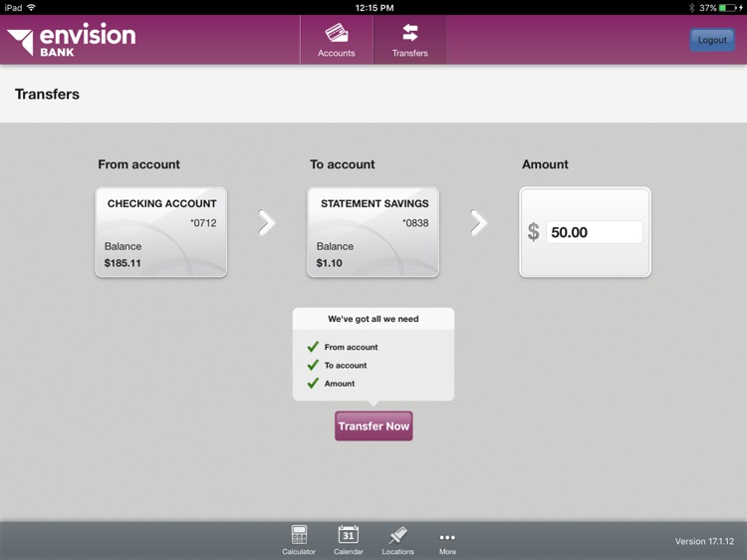
Task: Click the From account green checkmark
Action: click(313, 347)
